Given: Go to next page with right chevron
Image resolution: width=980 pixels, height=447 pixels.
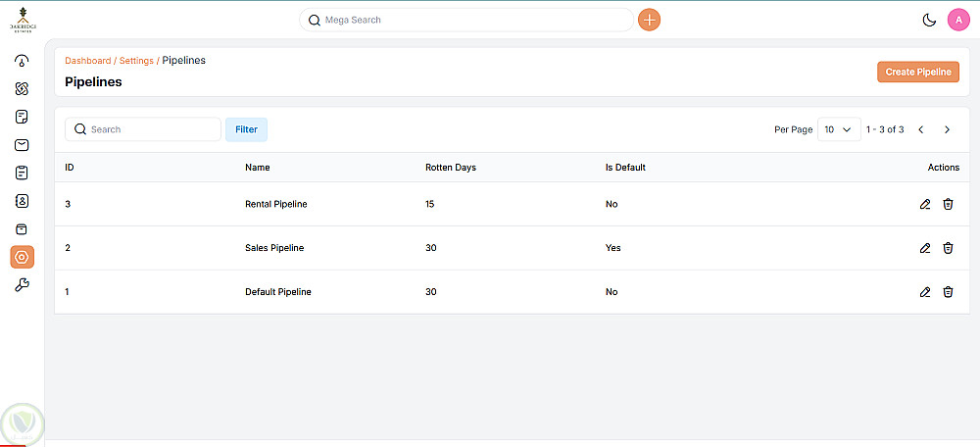Looking at the screenshot, I should tap(947, 129).
